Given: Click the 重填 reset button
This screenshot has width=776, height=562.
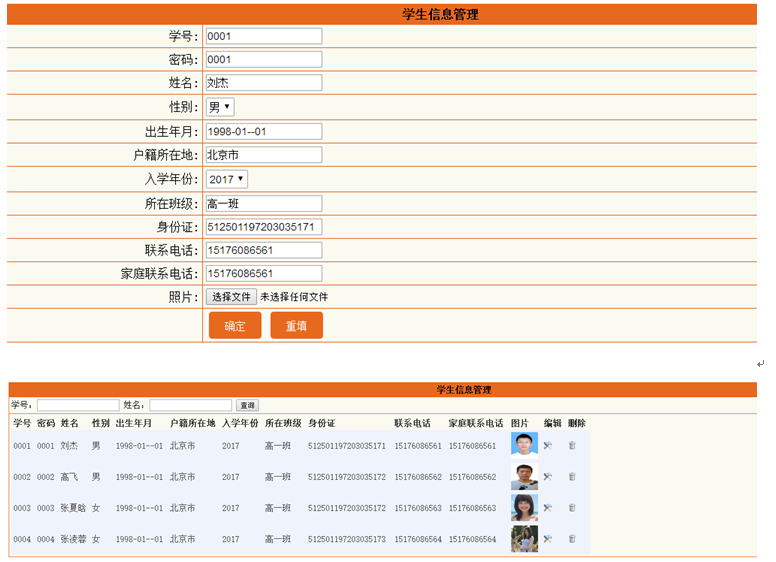Looking at the screenshot, I should [296, 326].
